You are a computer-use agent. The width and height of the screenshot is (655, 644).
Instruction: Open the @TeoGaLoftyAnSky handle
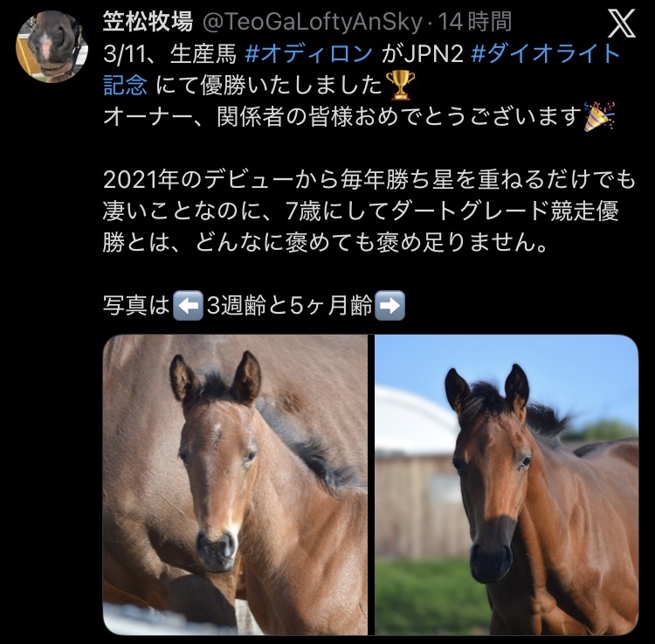[x=313, y=22]
